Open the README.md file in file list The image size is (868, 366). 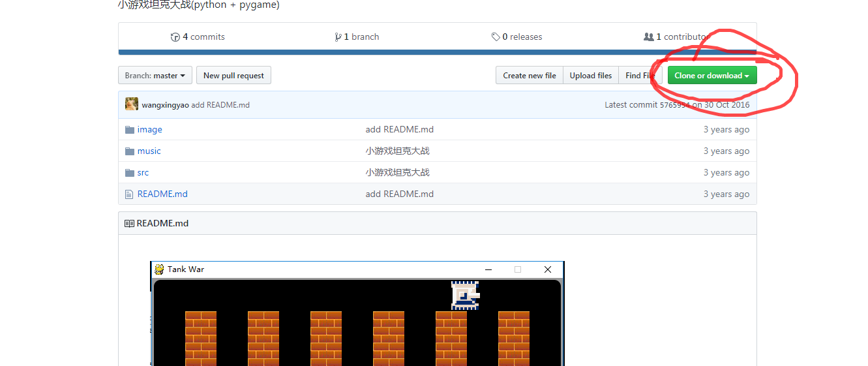point(162,194)
